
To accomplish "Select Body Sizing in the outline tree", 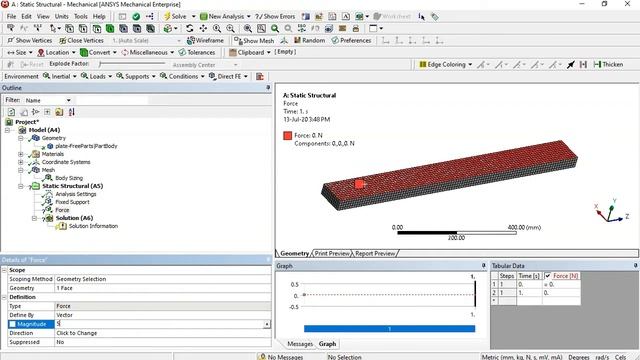I will pos(69,178).
